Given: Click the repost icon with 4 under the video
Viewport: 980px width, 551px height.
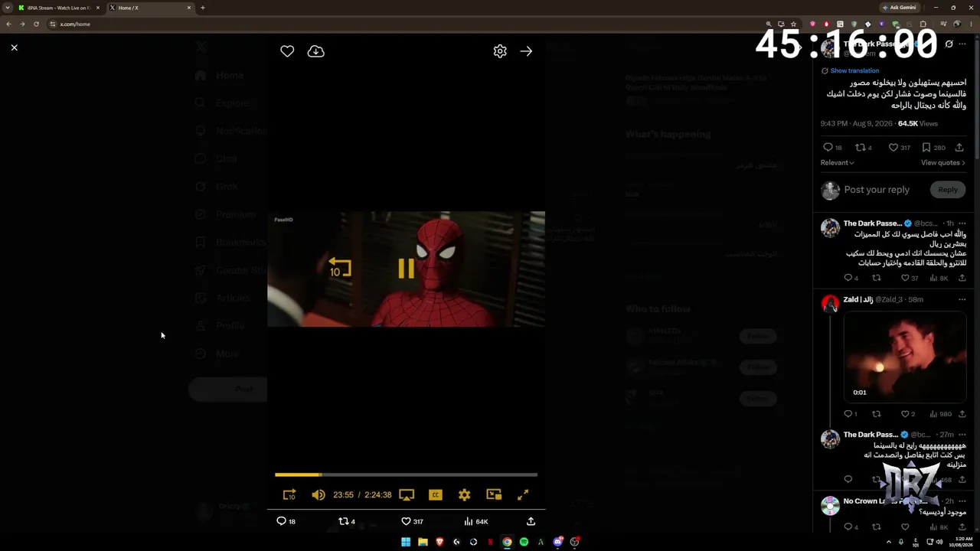Looking at the screenshot, I should click(343, 521).
